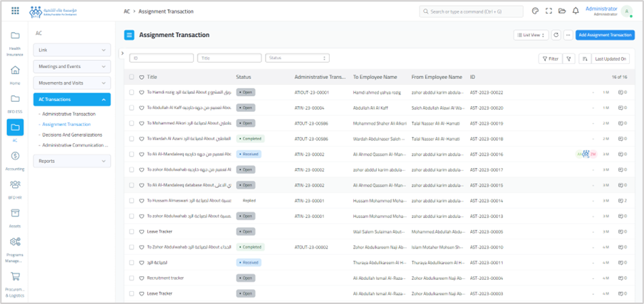This screenshot has width=644, height=304.
Task: Click Add Assignment Transaction button
Action: click(604, 35)
